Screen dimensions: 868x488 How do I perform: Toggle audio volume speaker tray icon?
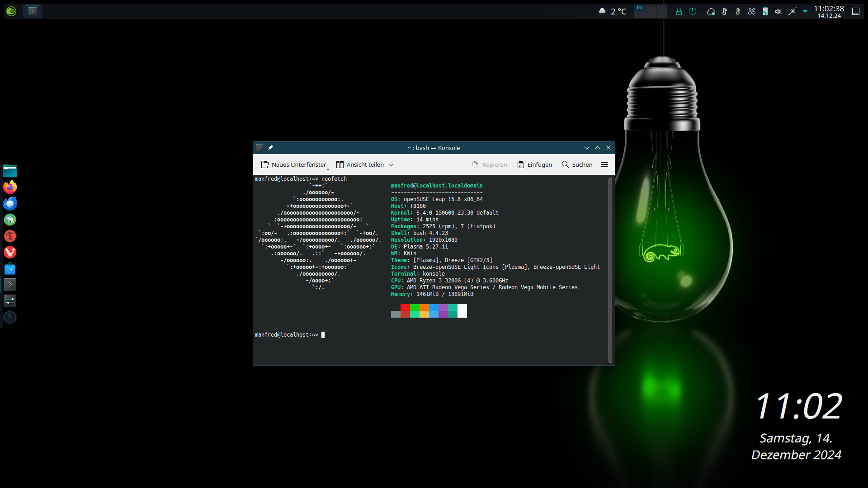(778, 11)
